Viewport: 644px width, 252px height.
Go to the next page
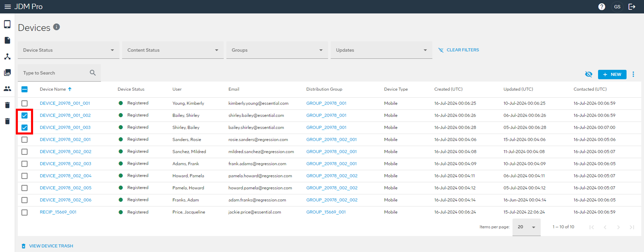tap(619, 227)
